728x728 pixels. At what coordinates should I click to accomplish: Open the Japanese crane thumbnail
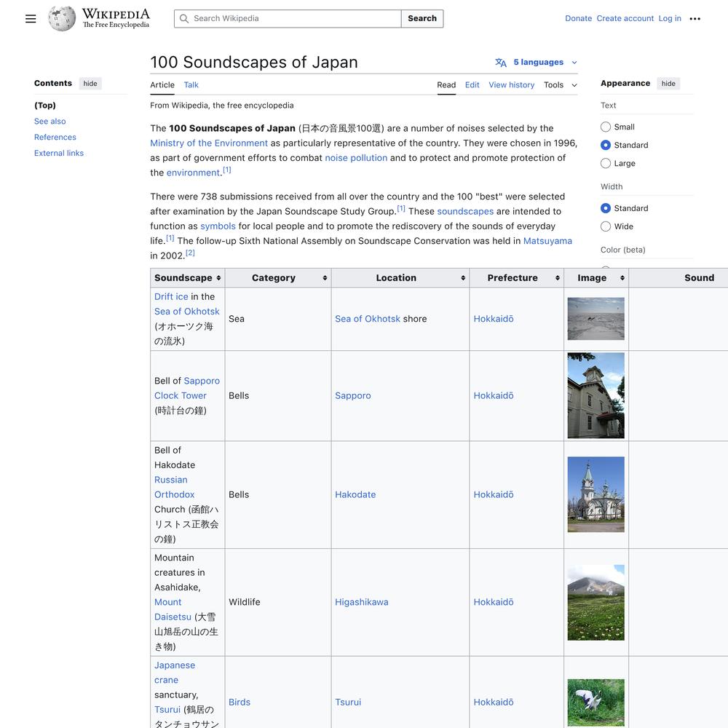596,703
